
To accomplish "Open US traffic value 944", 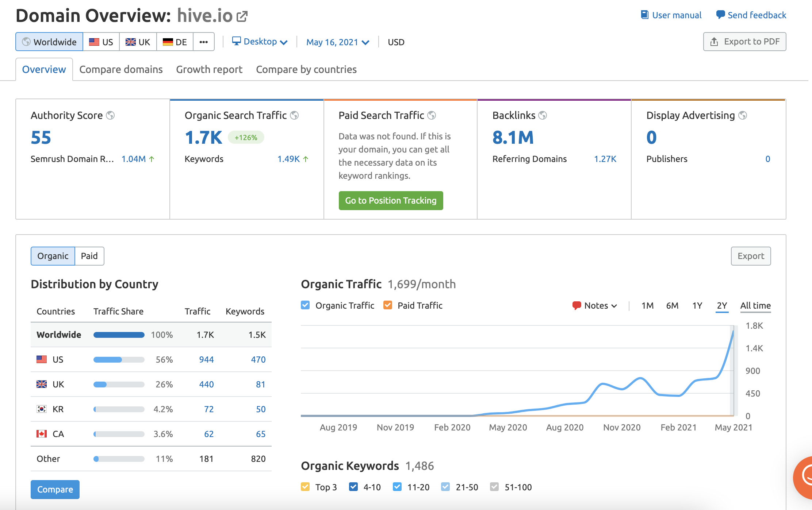I will pyautogui.click(x=206, y=360).
